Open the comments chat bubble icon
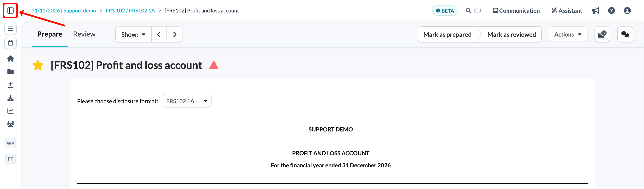Image resolution: width=644 pixels, height=189 pixels. pos(625,35)
